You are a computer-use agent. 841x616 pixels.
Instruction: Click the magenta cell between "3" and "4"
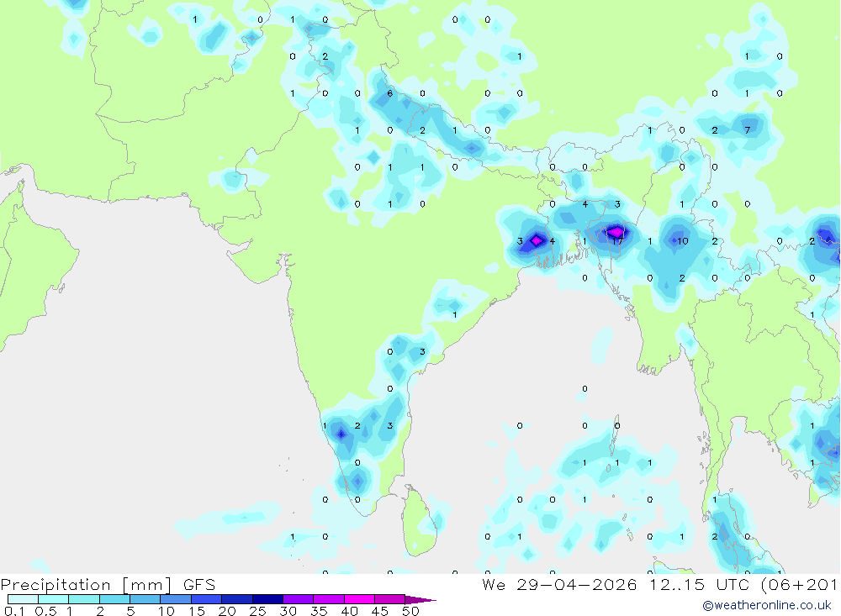pyautogui.click(x=537, y=240)
